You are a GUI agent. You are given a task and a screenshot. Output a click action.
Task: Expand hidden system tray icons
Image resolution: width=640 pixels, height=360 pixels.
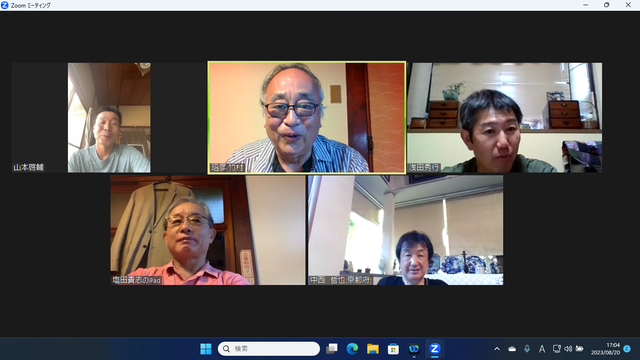pos(497,349)
